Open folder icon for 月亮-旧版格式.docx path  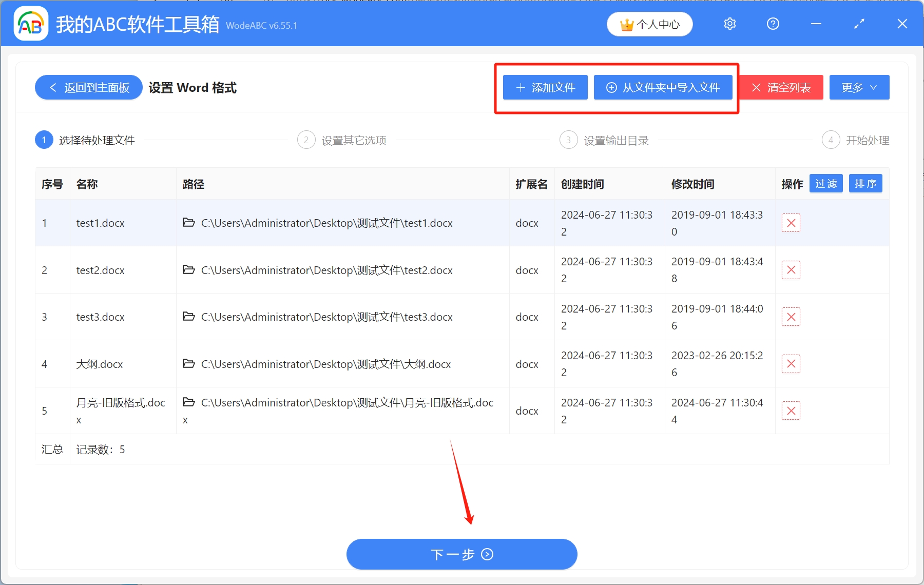[x=189, y=402]
